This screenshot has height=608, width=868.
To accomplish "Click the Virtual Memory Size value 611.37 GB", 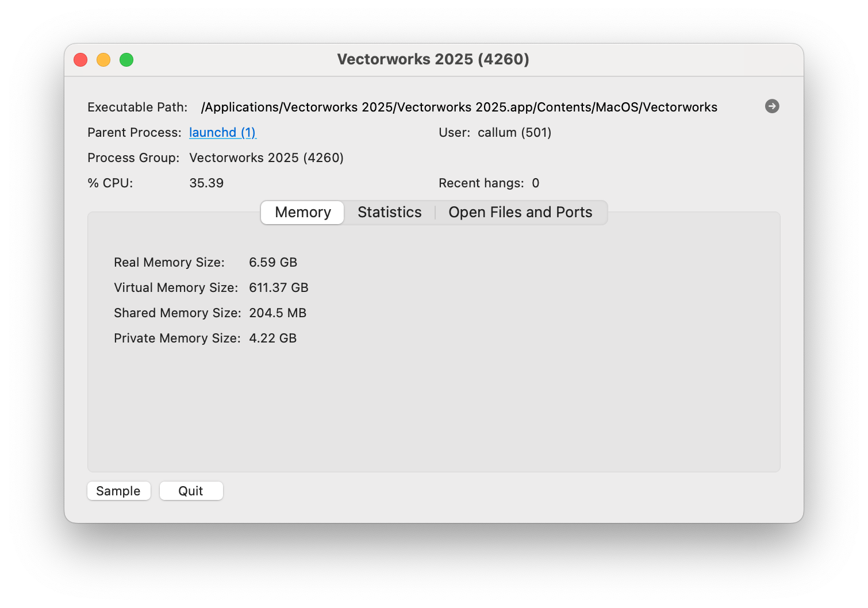I will pos(279,288).
